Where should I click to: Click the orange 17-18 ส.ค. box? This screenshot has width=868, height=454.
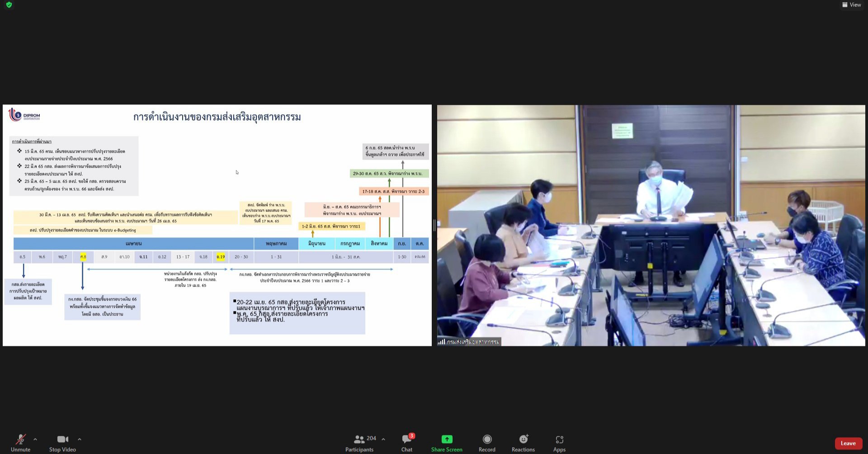tap(394, 191)
